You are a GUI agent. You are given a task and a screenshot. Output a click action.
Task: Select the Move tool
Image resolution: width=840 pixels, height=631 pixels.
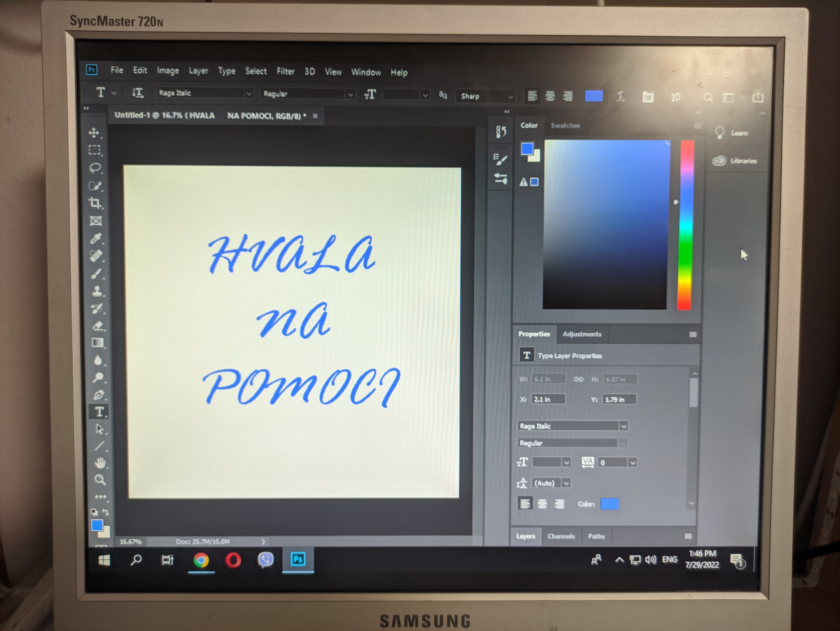94,133
